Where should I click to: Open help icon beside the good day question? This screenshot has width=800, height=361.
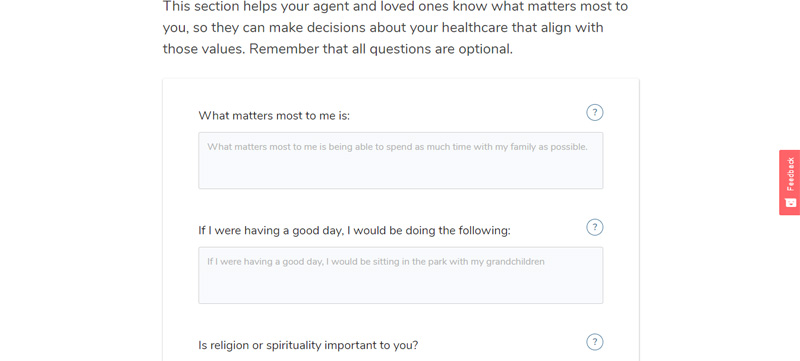point(594,227)
